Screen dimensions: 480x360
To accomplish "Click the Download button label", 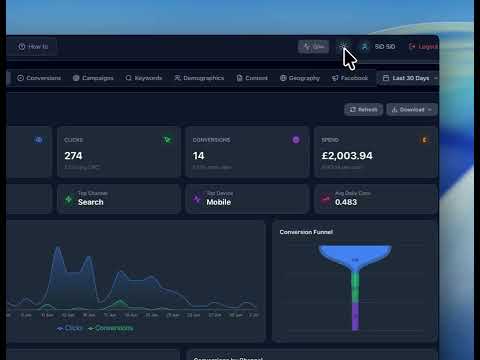I will coord(412,110).
